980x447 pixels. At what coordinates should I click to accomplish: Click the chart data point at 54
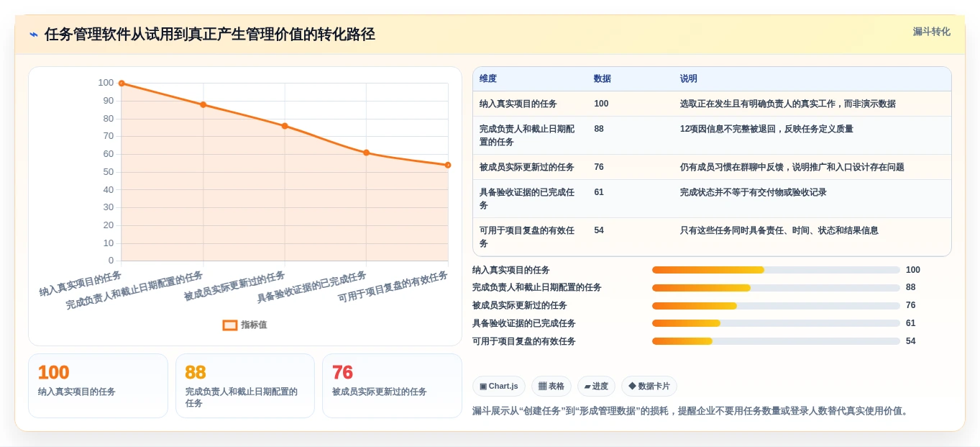[x=448, y=165]
